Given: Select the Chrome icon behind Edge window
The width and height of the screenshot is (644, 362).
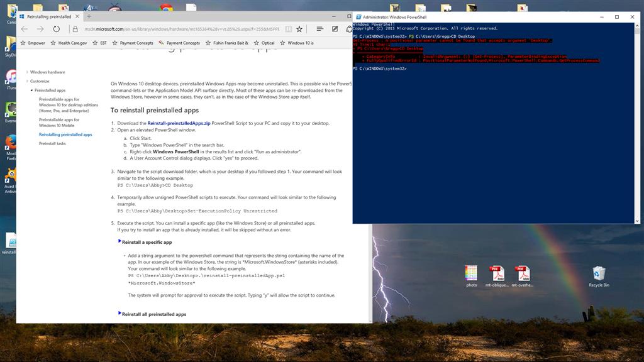Looking at the screenshot, I should click(166, 8).
